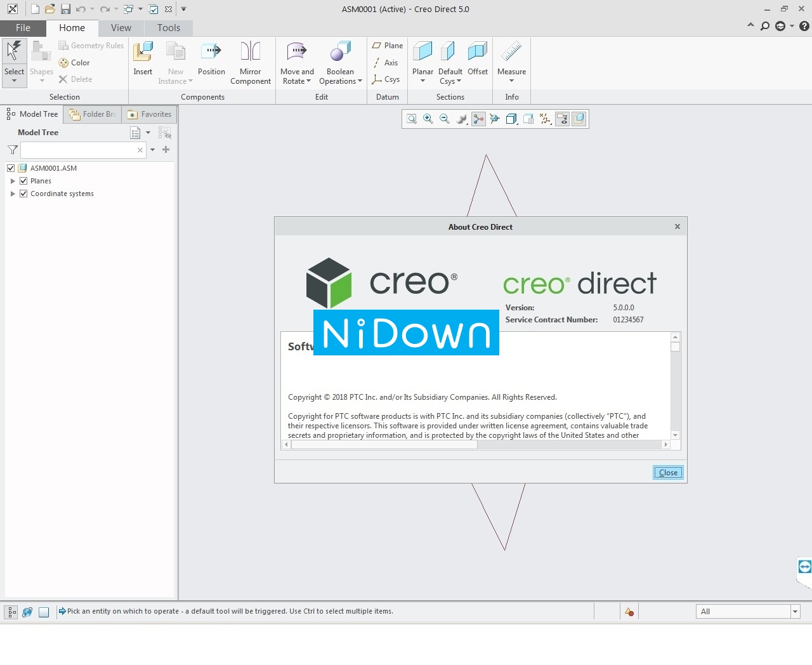Open Boolean Operations tool
The width and height of the screenshot is (812, 665).
(340, 63)
